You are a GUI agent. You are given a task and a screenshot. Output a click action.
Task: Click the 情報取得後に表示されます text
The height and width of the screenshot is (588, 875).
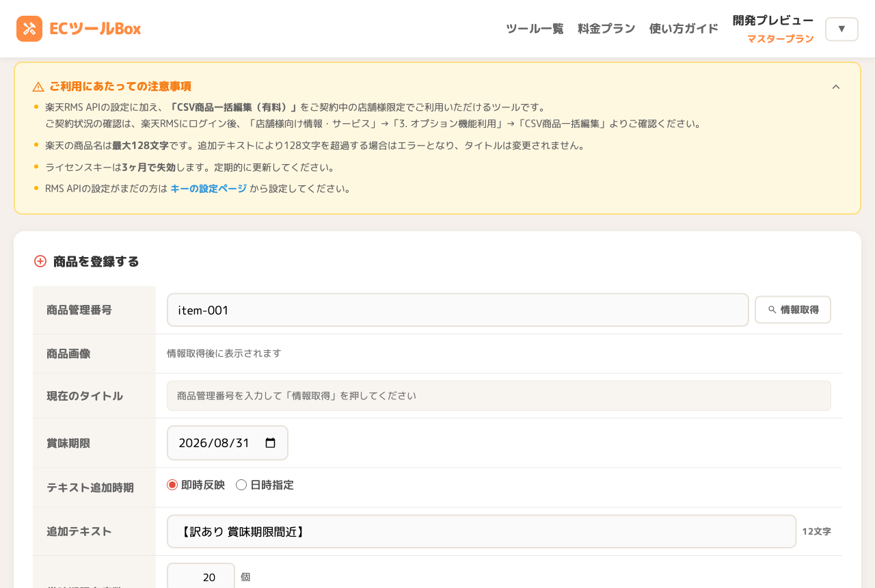coord(224,353)
